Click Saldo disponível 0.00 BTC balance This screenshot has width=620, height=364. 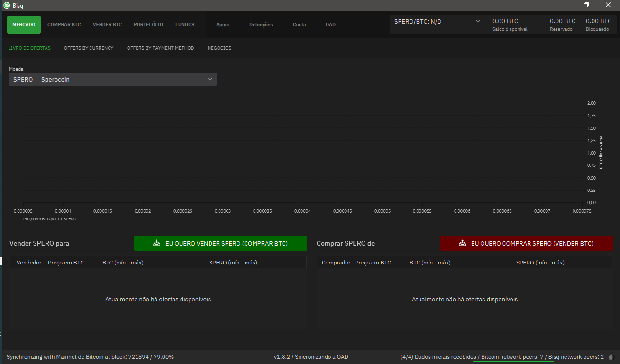(x=510, y=25)
